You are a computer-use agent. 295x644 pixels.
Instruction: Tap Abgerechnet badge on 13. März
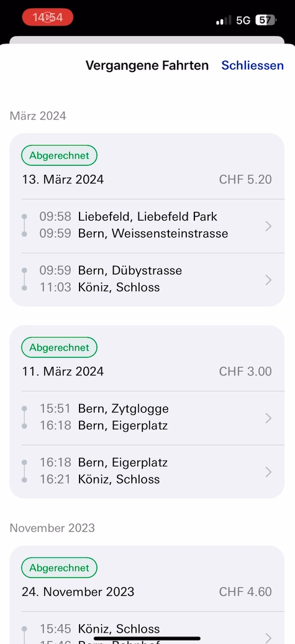[x=59, y=155]
